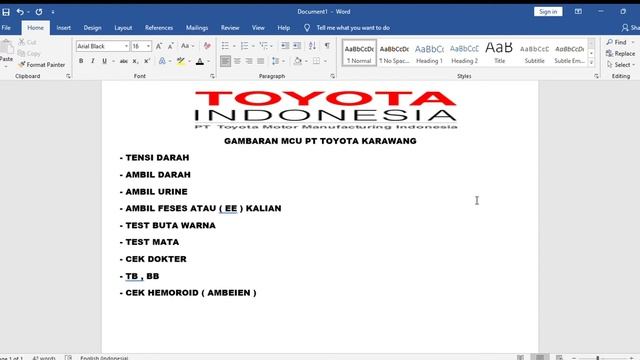This screenshot has width=640, height=360.
Task: Apply subscript formatting
Action: click(x=135, y=61)
